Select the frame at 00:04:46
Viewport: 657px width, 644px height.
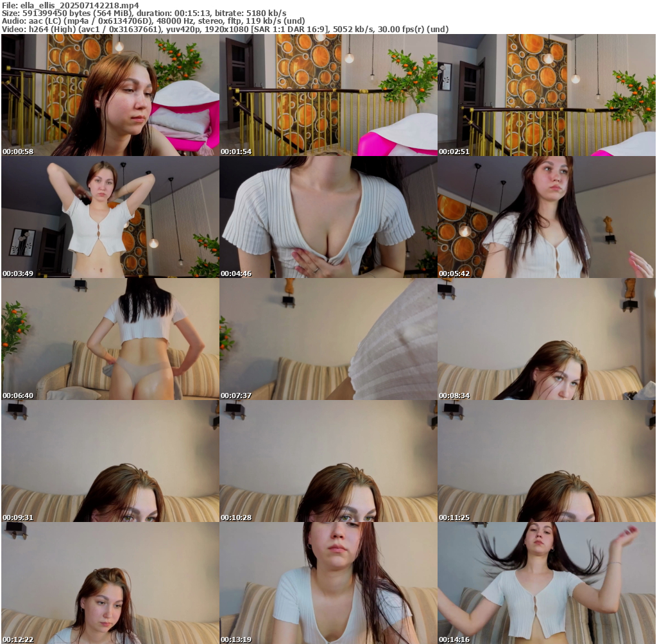pos(328,217)
